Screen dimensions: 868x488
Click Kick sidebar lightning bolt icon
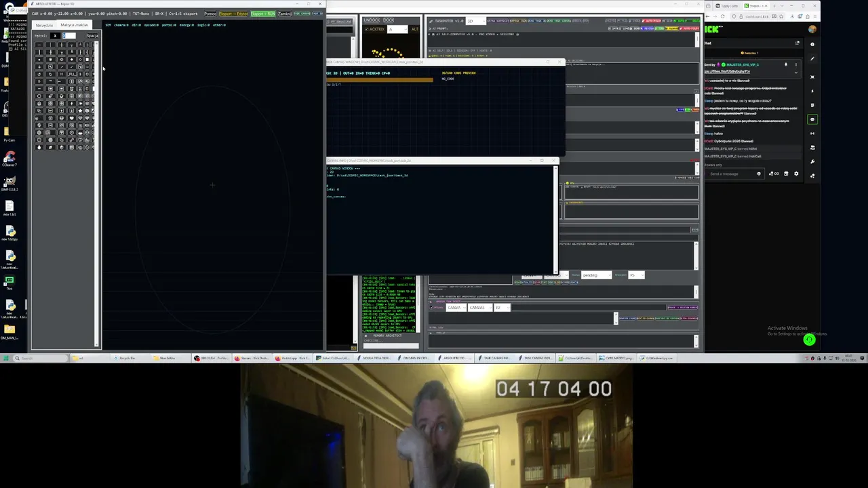coord(812,91)
